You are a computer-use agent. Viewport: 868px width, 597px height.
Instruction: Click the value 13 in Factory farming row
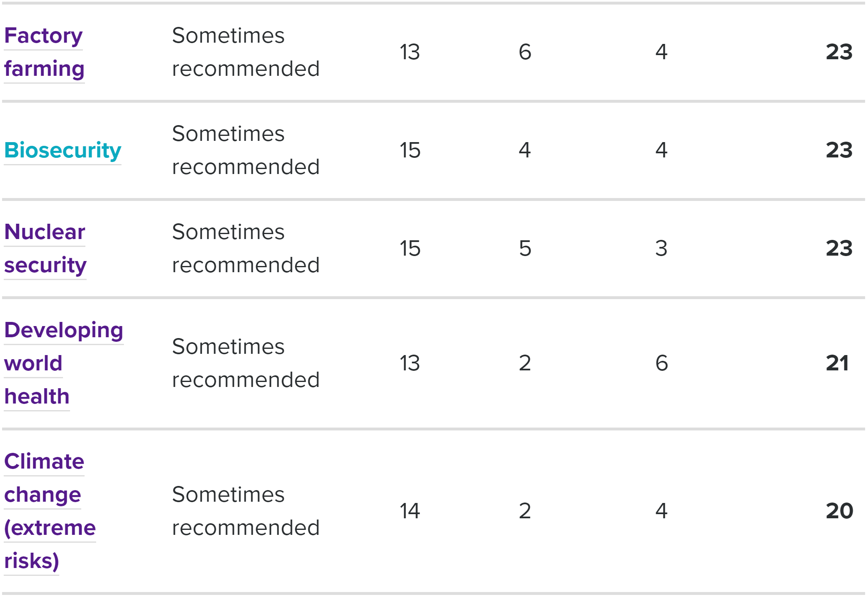pos(410,52)
